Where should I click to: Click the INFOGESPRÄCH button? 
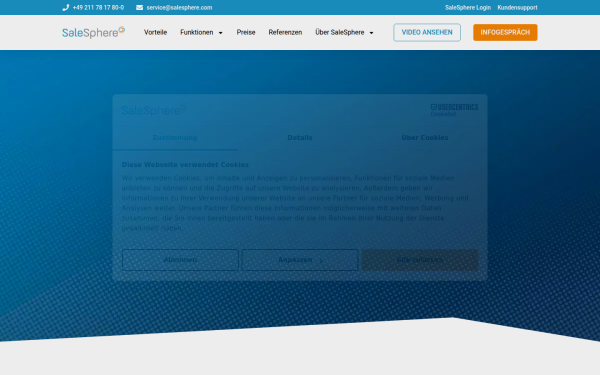point(505,33)
